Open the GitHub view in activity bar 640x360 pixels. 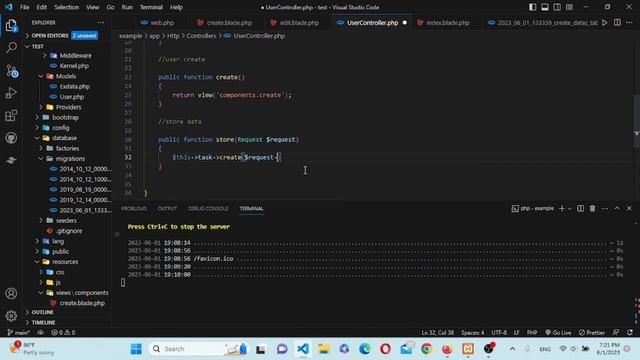point(11,138)
